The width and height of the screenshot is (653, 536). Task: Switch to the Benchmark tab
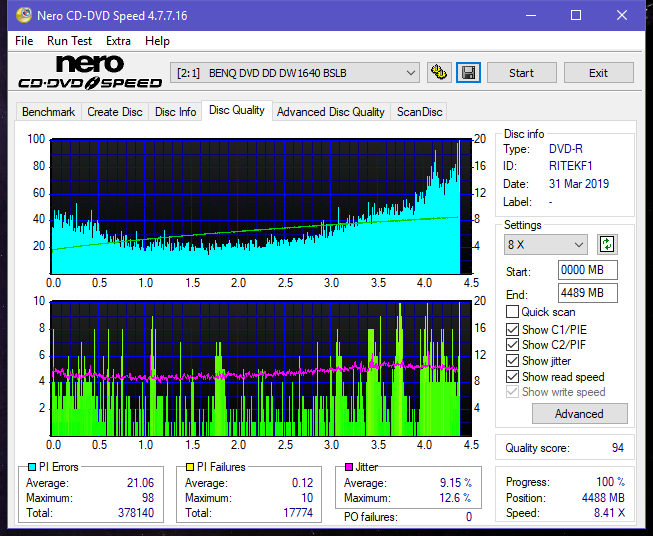(x=49, y=112)
